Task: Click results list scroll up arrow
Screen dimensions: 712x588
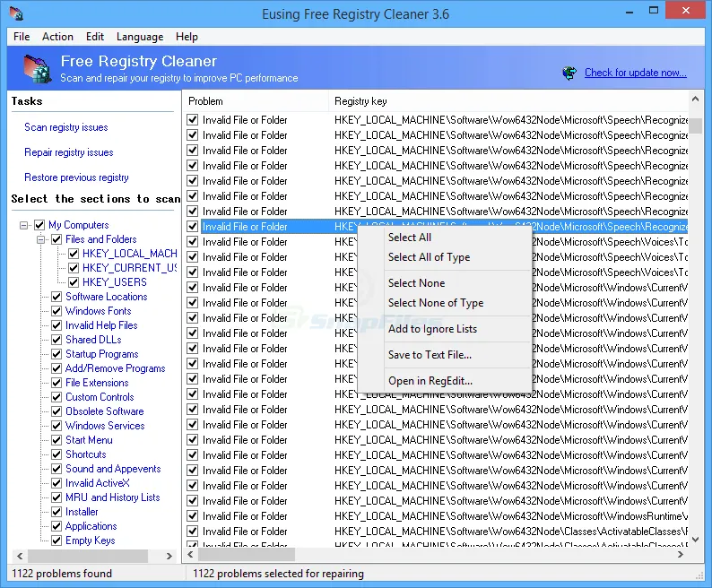Action: [695, 99]
